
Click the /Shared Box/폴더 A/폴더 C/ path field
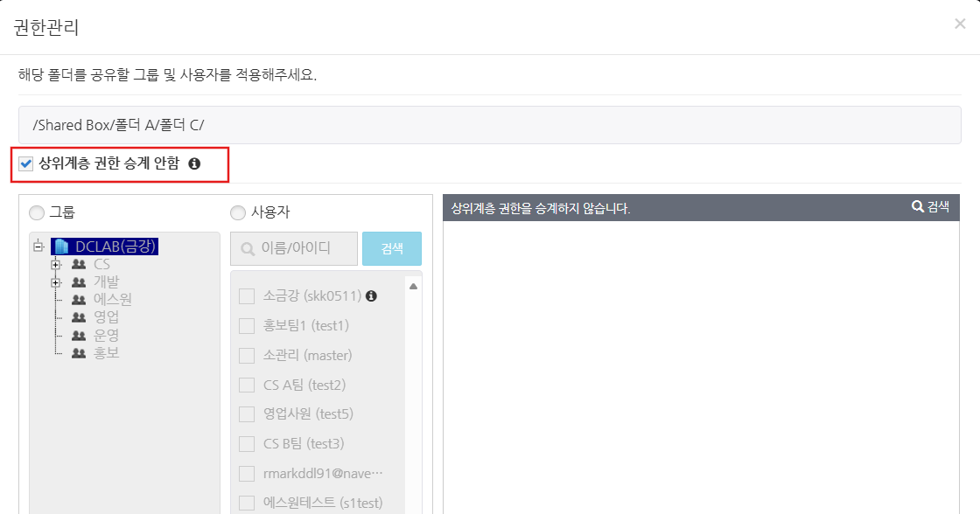[489, 125]
